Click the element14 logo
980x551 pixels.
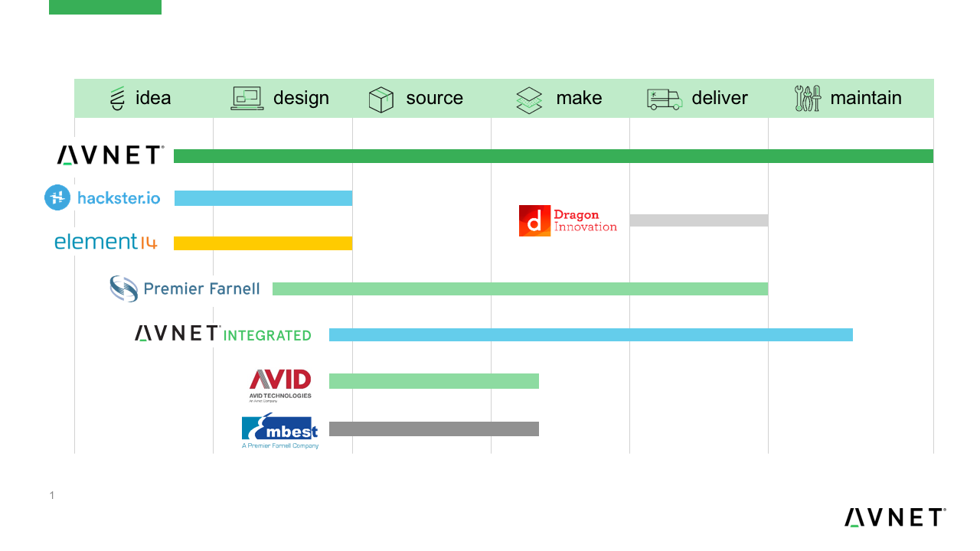tap(106, 242)
